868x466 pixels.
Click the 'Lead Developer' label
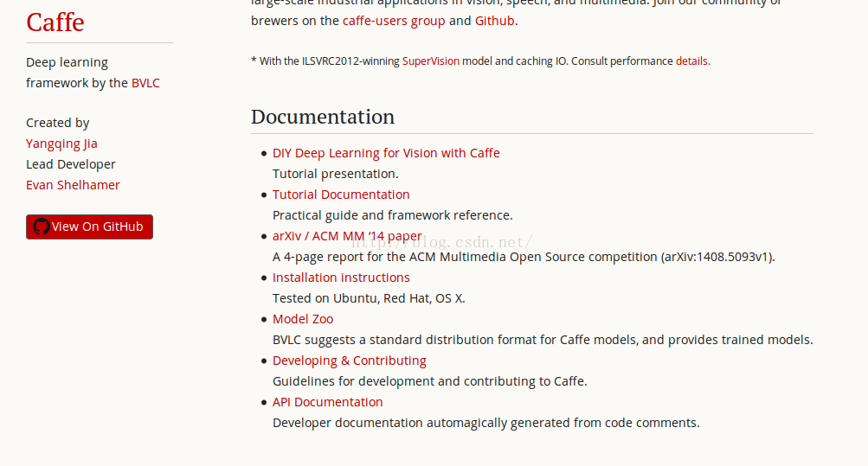point(71,165)
